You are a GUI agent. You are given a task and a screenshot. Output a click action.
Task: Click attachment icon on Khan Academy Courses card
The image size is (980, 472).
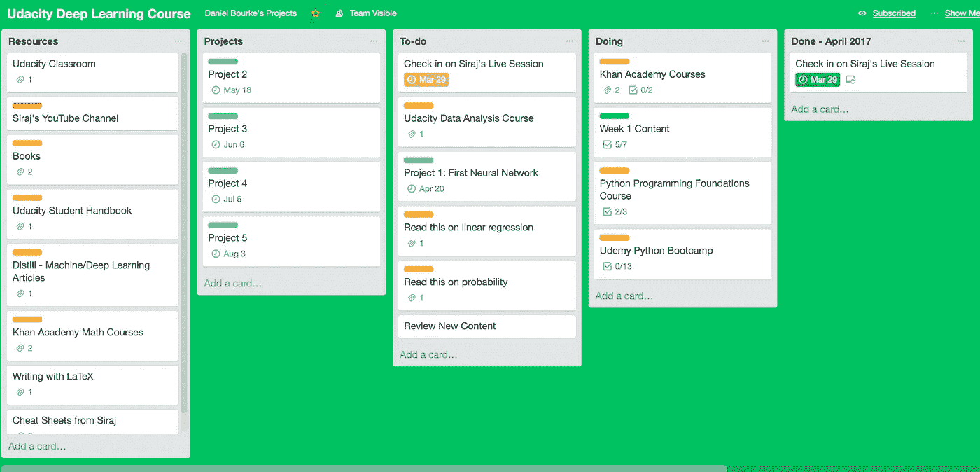608,90
